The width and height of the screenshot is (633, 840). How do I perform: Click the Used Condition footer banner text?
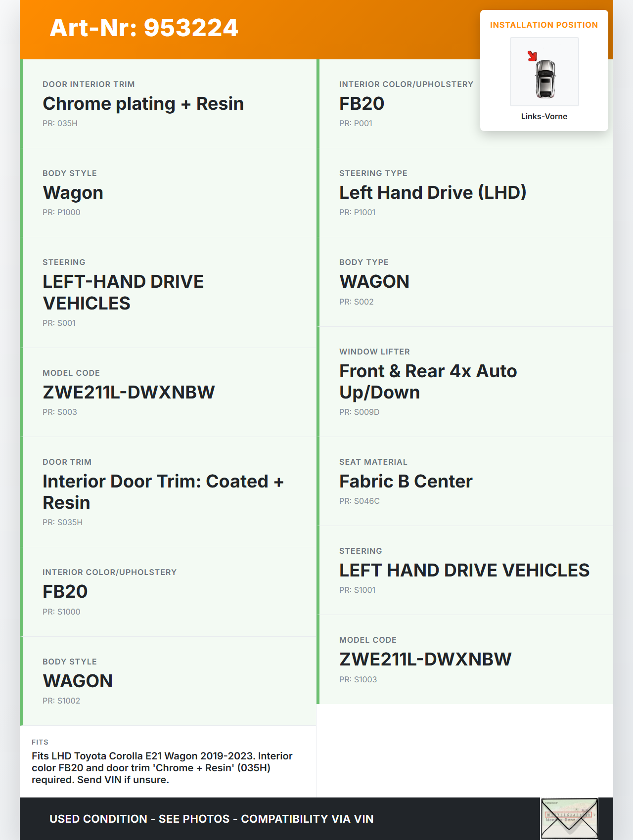[211, 819]
